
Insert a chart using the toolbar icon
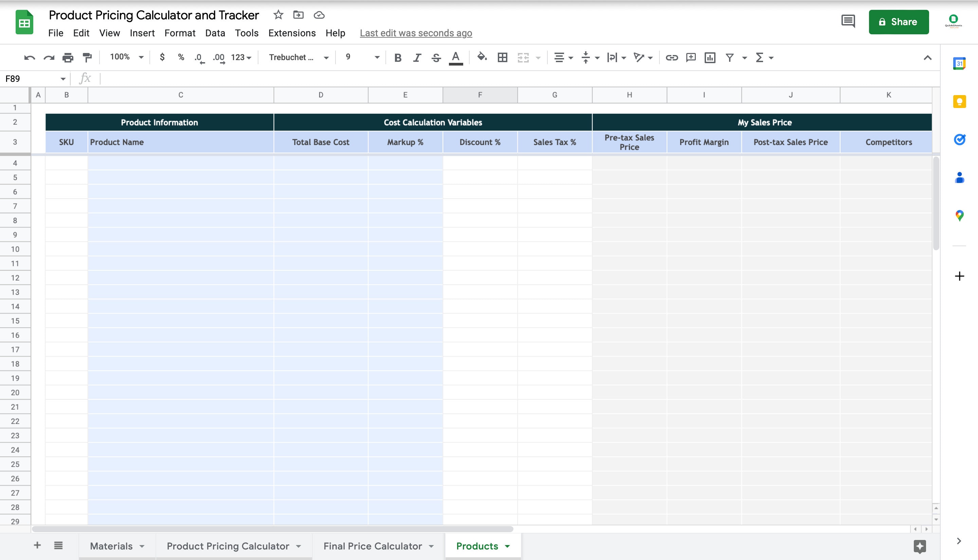click(710, 57)
